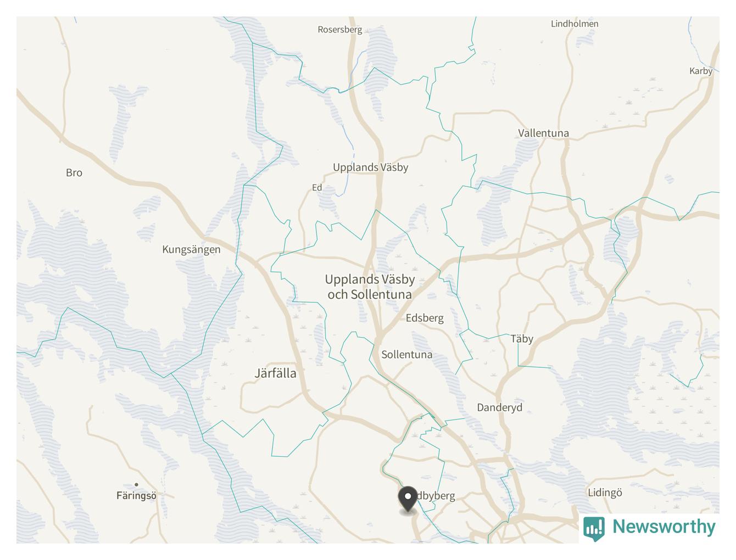736x560 pixels.
Task: Select the Rosersberg label
Action: (x=340, y=30)
